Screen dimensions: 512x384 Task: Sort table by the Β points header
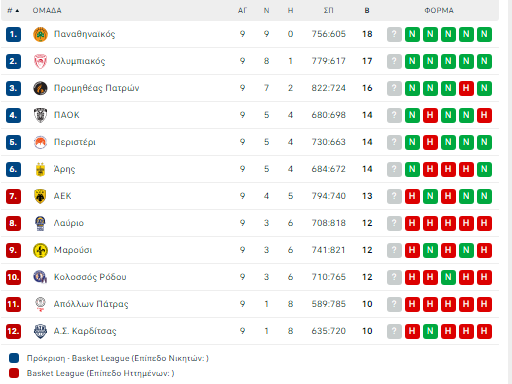click(x=367, y=11)
